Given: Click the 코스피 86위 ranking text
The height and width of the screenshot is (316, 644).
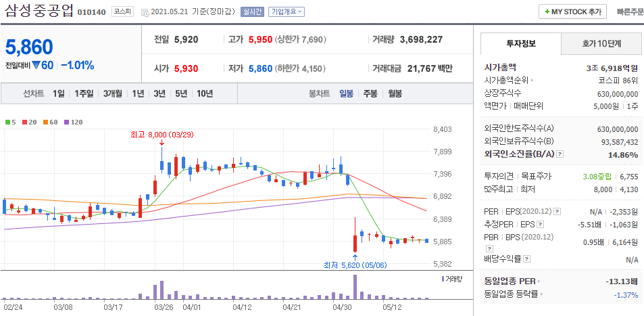Looking at the screenshot, I should coord(618,81).
